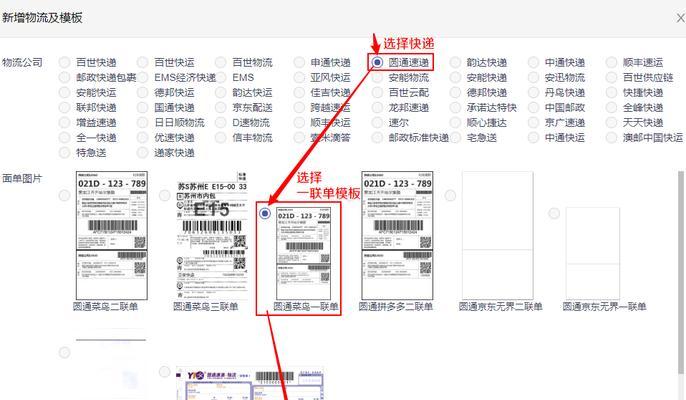The image size is (686, 400).
Task: Select the 信丰物流 option
Action: 220,138
